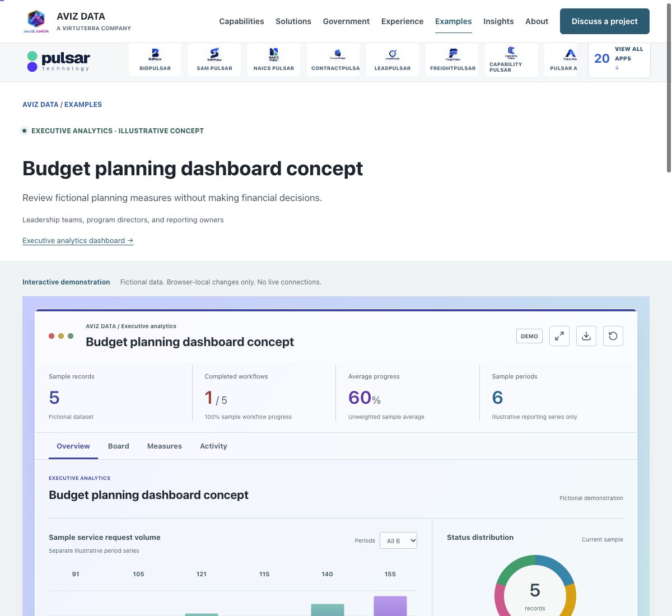This screenshot has height=616, width=672.
Task: Click the yellow window dot
Action: tap(61, 336)
